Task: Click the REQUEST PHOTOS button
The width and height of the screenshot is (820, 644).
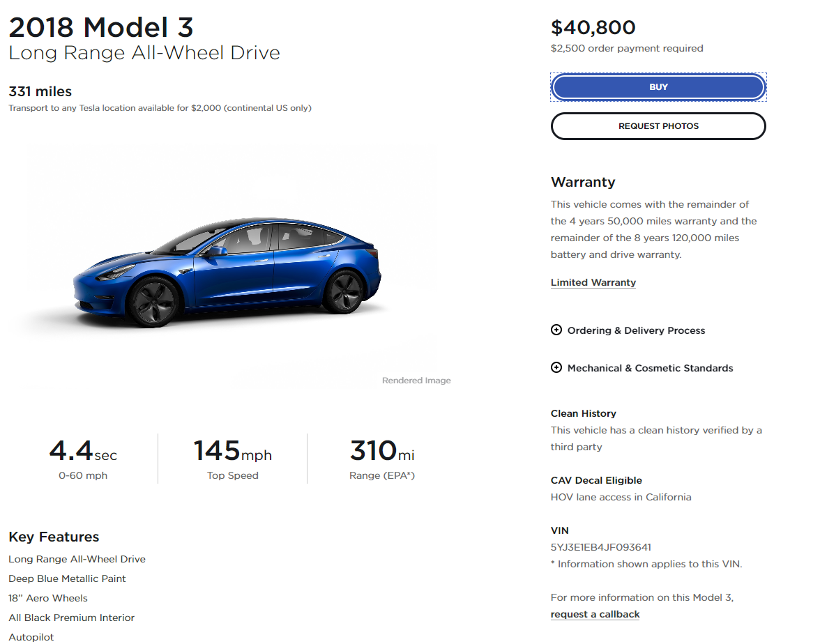Action: (x=658, y=126)
